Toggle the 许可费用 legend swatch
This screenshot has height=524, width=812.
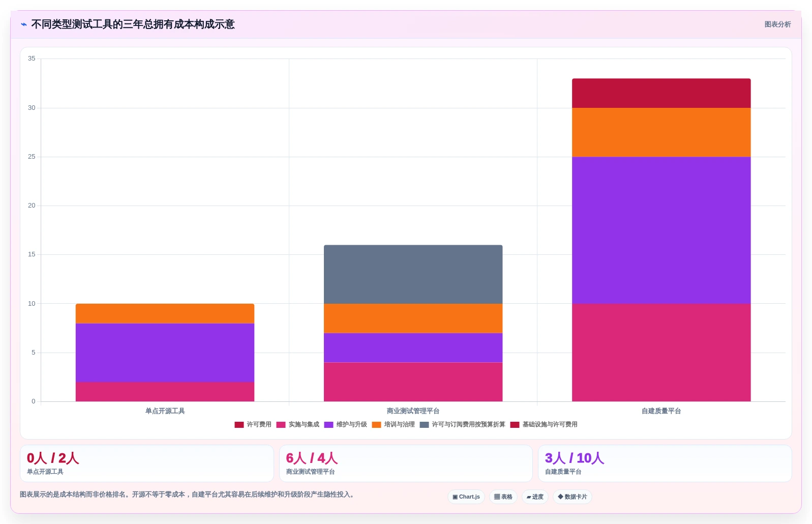click(x=239, y=425)
